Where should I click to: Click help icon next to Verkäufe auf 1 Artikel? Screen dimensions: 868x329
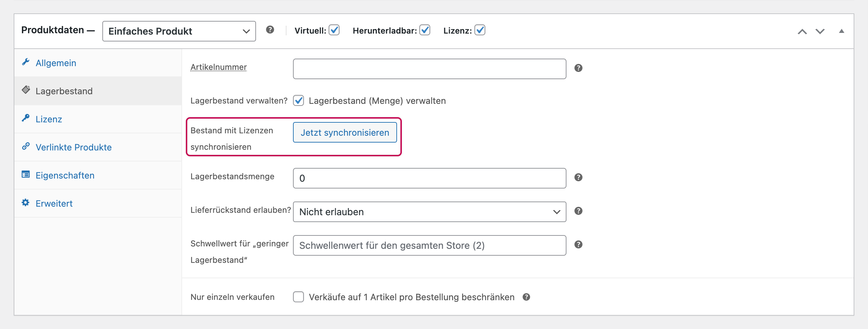(x=526, y=297)
